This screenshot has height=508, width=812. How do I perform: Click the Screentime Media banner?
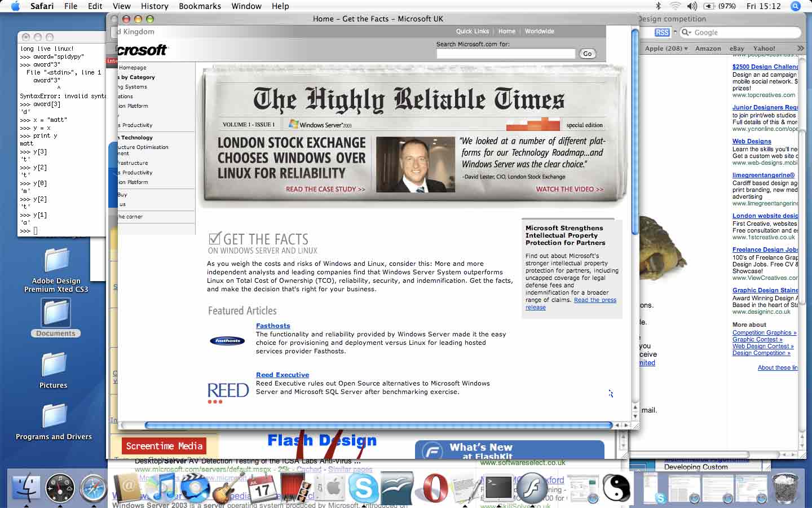(164, 446)
